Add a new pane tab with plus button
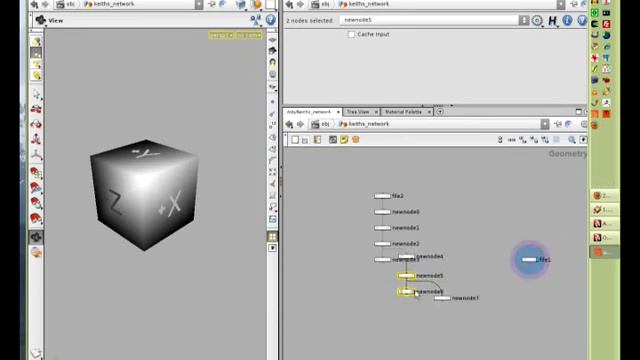The height and width of the screenshot is (360, 640). (440, 111)
